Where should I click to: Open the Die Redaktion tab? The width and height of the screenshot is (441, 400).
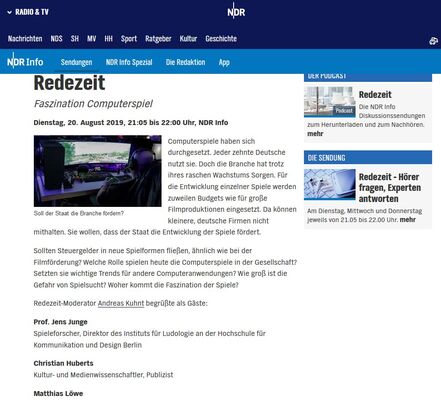click(x=185, y=62)
